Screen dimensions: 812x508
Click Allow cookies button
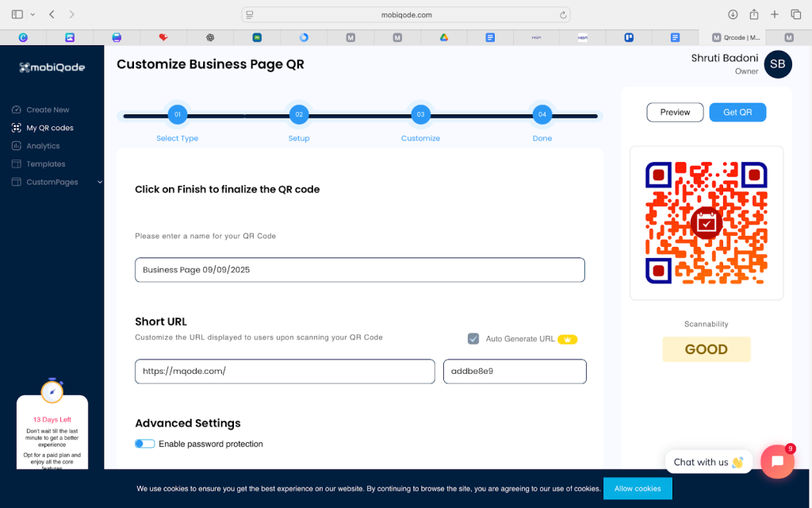pyautogui.click(x=638, y=488)
